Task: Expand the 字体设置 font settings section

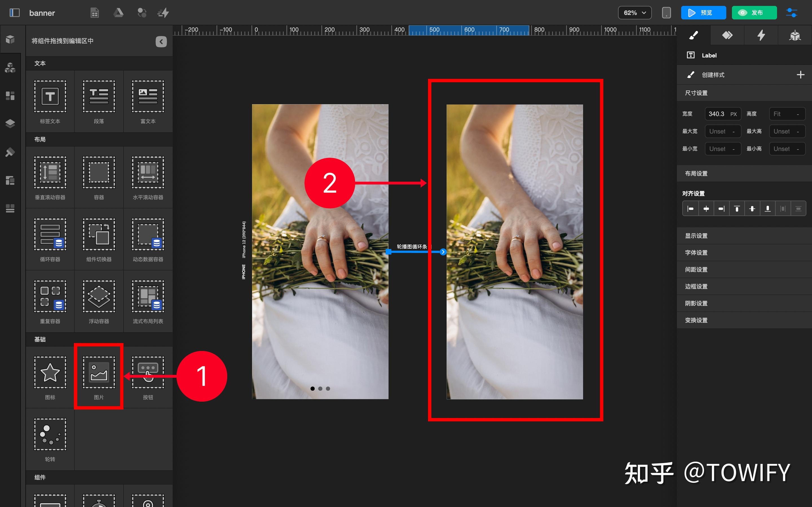Action: (744, 252)
